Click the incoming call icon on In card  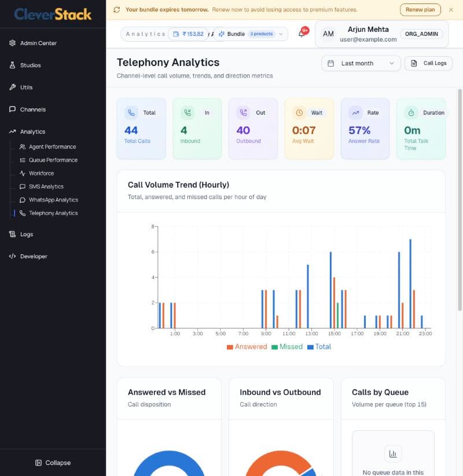point(188,112)
